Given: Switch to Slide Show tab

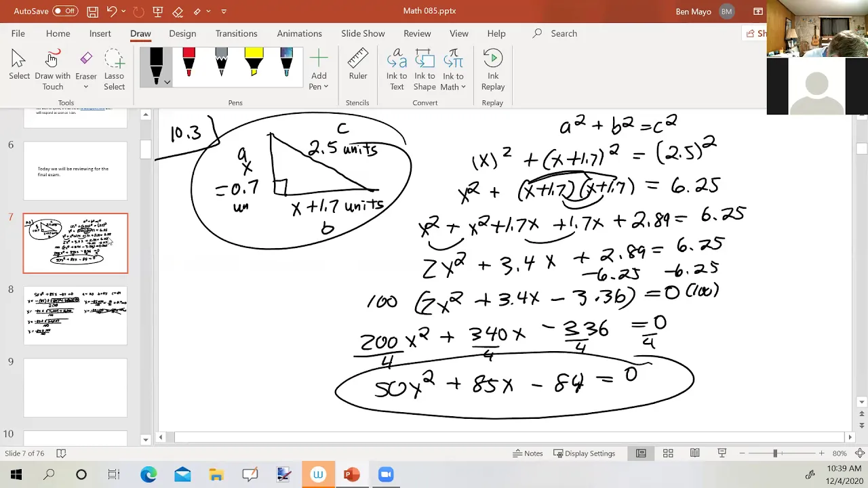Looking at the screenshot, I should (363, 33).
